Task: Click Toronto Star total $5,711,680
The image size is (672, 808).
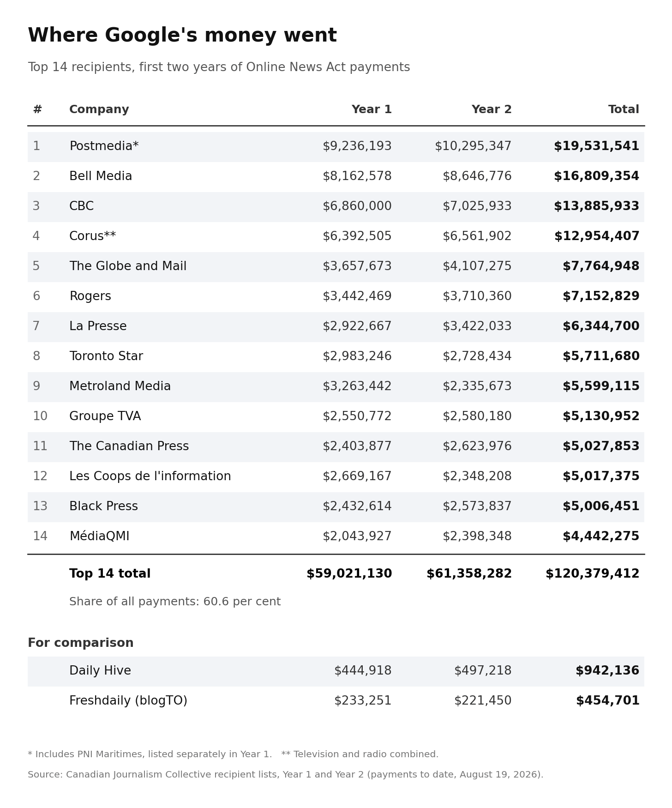Action: [601, 356]
